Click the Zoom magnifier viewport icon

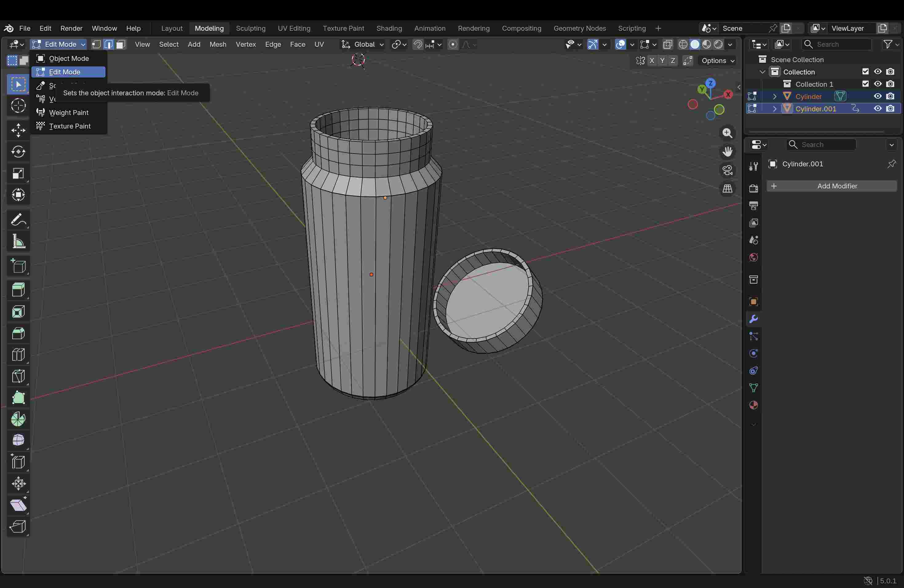point(727,133)
